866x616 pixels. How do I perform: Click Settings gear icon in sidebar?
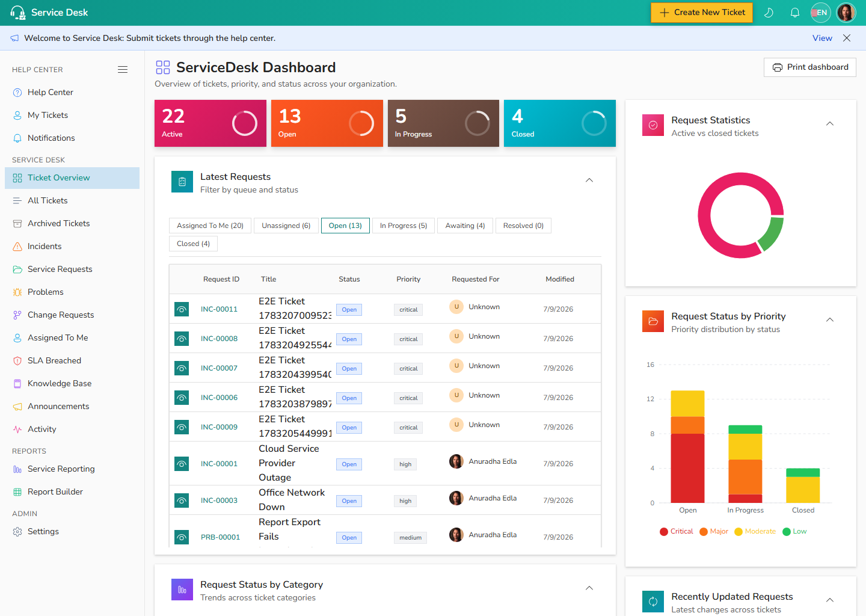click(17, 532)
